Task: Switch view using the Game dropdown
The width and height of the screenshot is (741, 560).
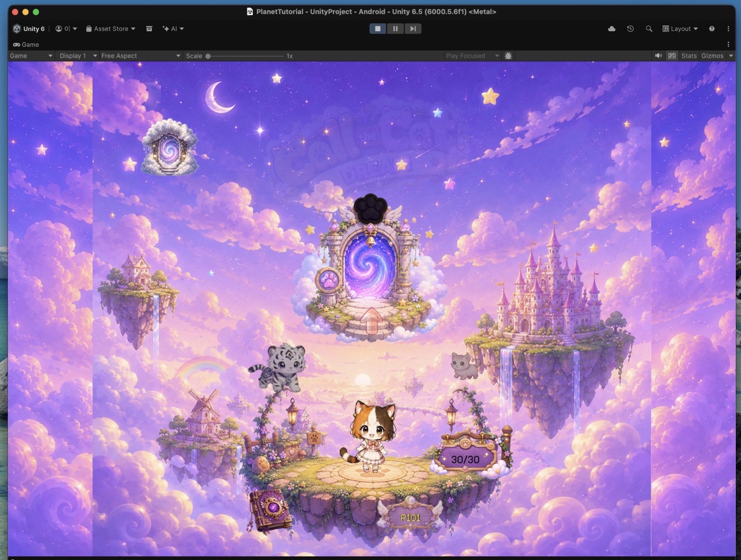Action: 31,56
